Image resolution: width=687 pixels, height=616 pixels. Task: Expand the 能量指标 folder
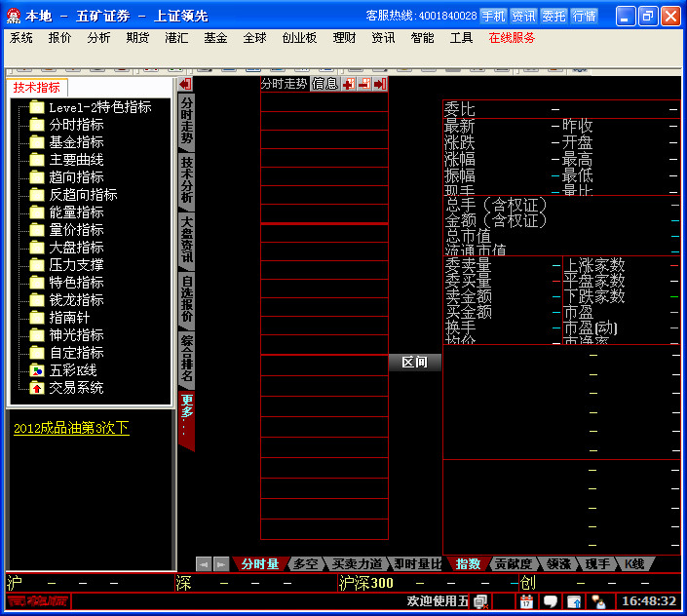coord(37,212)
